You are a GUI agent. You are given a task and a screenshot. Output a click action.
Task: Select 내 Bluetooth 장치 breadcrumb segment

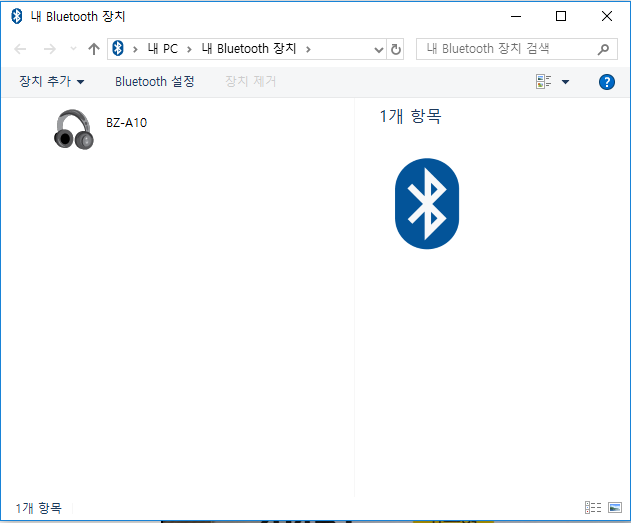point(249,49)
